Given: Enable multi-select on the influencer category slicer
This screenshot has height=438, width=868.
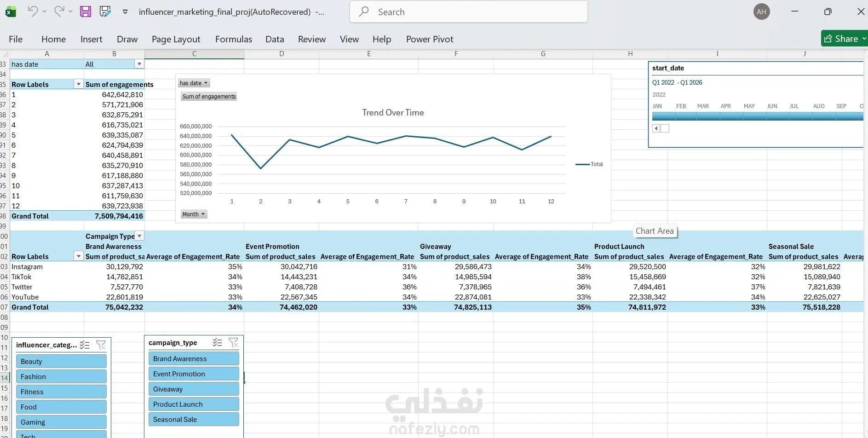Looking at the screenshot, I should point(85,345).
